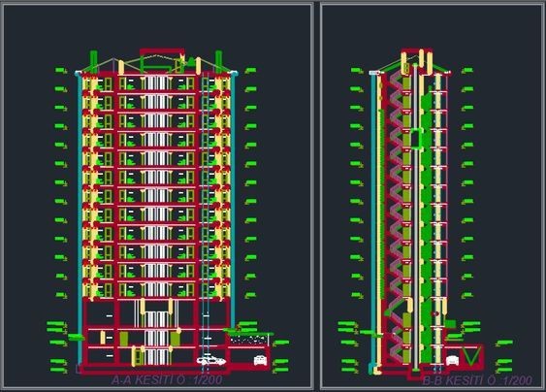Select the left green chimney on A-A roof
546x392 pixels.
click(93, 62)
